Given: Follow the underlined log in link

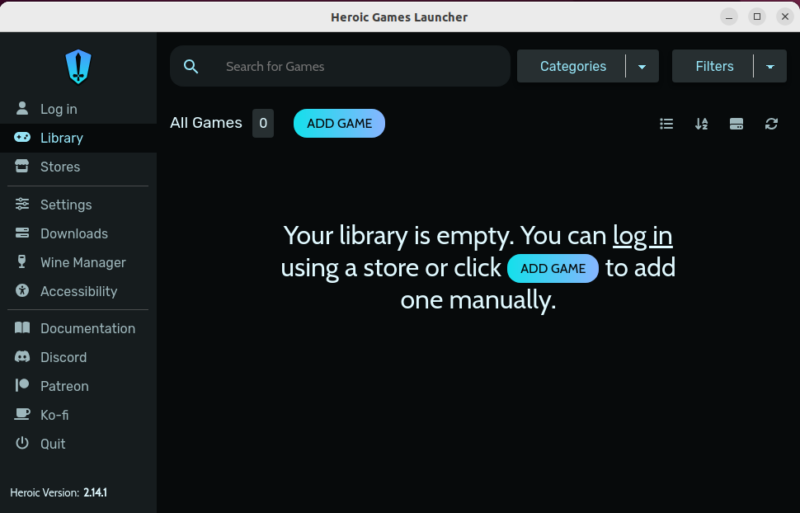Looking at the screenshot, I should (x=642, y=235).
